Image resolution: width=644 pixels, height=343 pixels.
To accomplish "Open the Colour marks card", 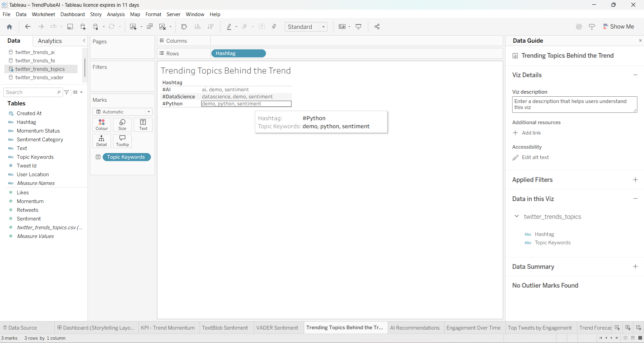I will (x=102, y=125).
